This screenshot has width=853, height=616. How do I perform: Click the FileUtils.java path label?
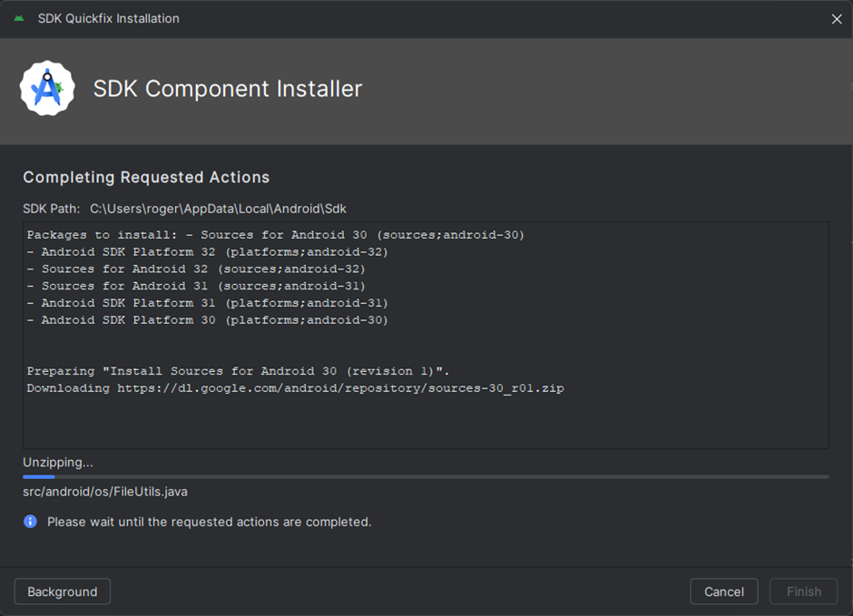(105, 492)
